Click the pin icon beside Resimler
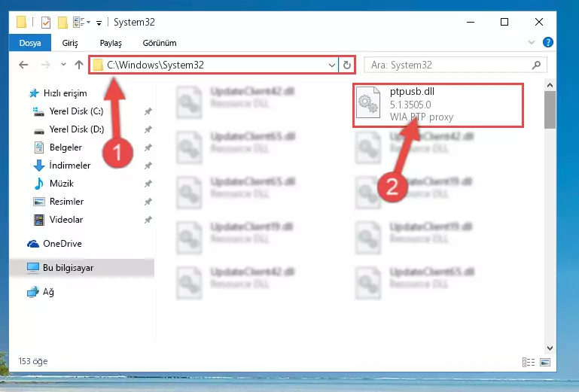 tap(148, 202)
